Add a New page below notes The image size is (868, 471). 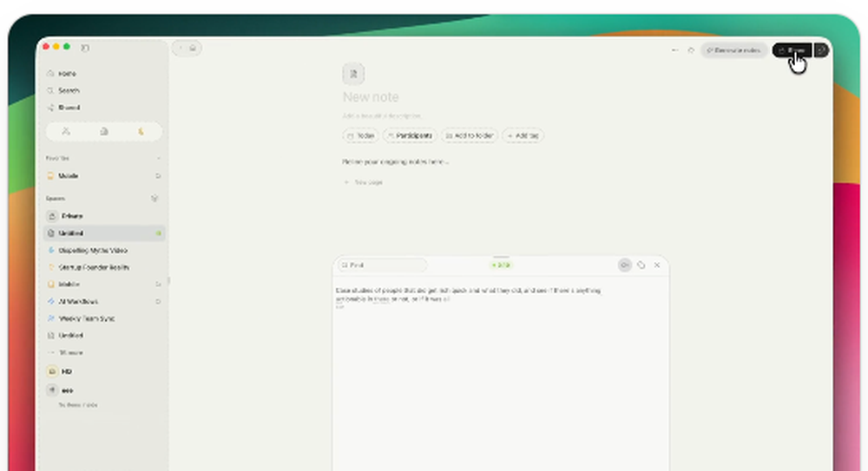[x=363, y=182]
